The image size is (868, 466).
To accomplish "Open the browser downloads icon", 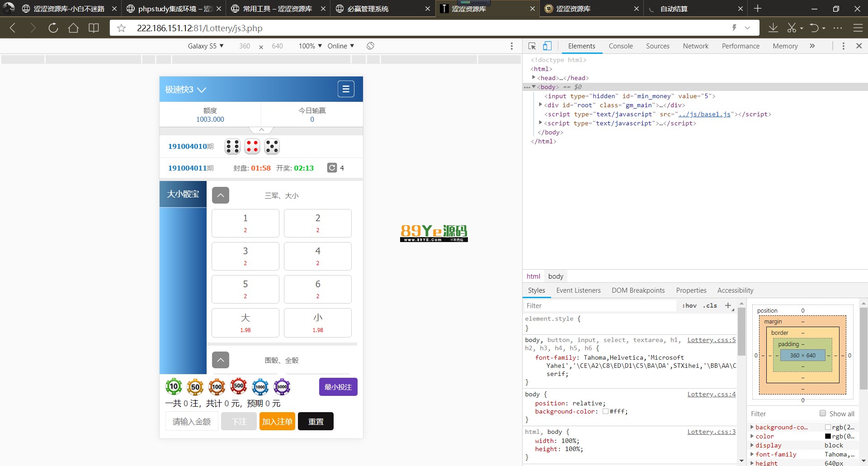I will tap(774, 28).
